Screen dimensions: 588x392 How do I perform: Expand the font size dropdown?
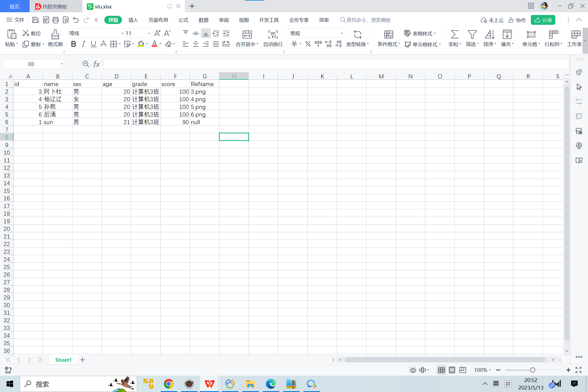tap(149, 33)
